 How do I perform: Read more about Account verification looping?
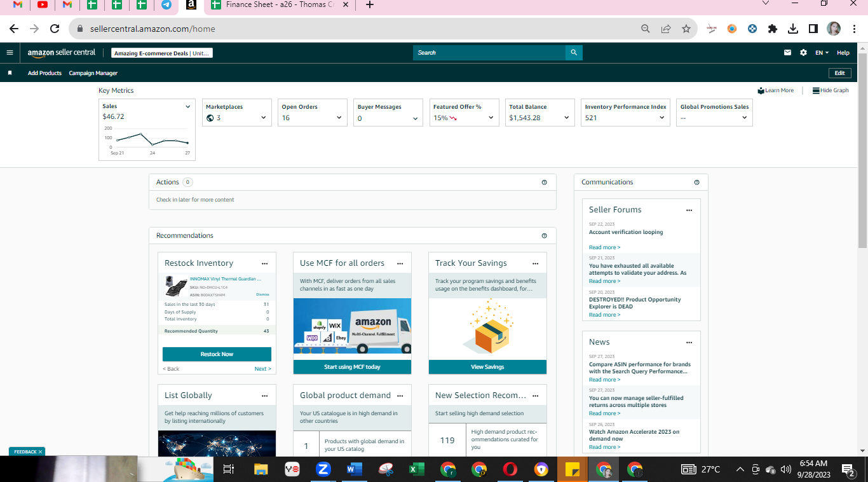point(604,247)
